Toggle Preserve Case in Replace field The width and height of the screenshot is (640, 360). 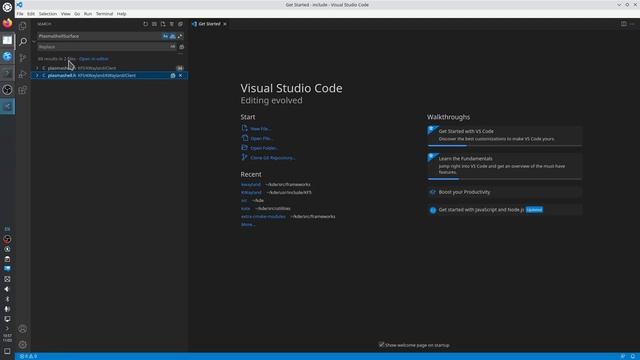pos(173,47)
